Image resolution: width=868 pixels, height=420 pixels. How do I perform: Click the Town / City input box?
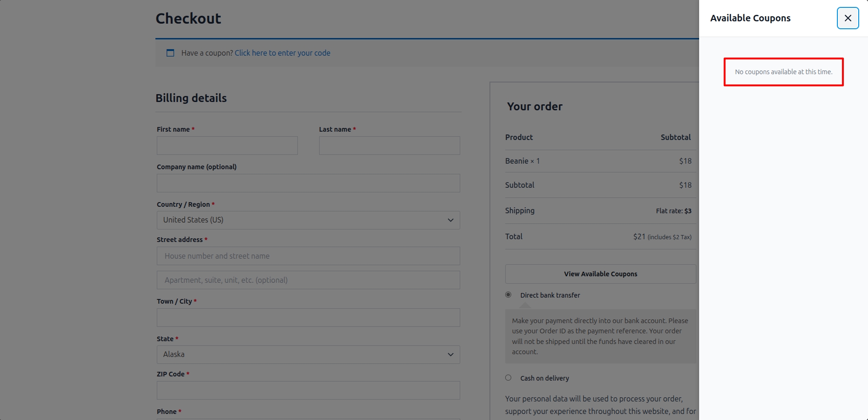click(308, 318)
